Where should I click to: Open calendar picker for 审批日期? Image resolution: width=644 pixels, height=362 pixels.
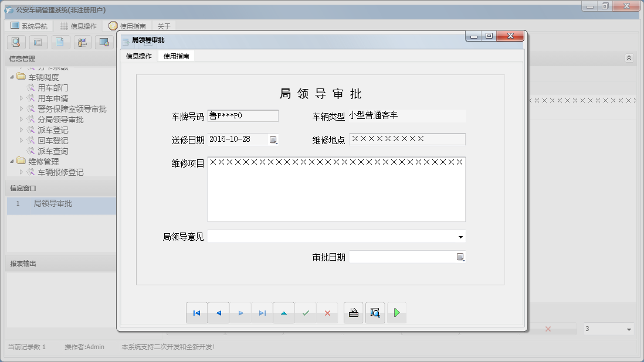460,257
